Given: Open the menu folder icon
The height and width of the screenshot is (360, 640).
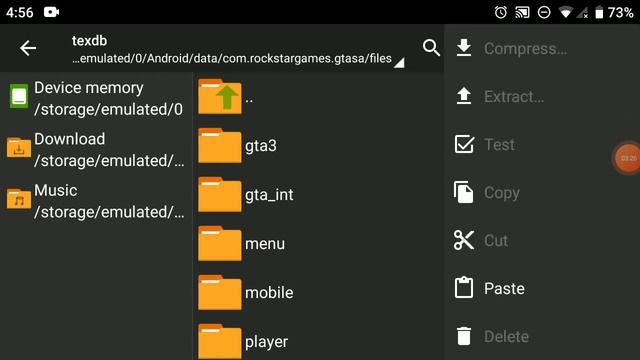Looking at the screenshot, I should pyautogui.click(x=220, y=244).
